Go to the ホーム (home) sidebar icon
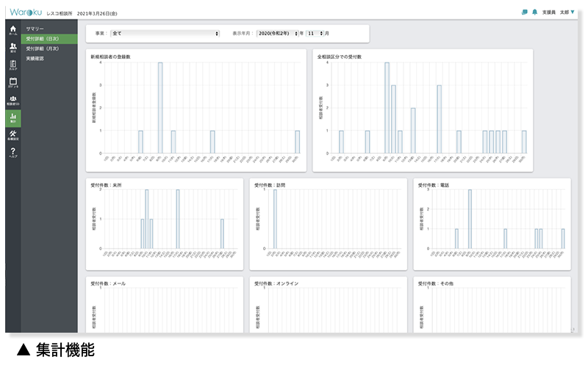Viewport: 588px width, 368px height. pos(13,30)
